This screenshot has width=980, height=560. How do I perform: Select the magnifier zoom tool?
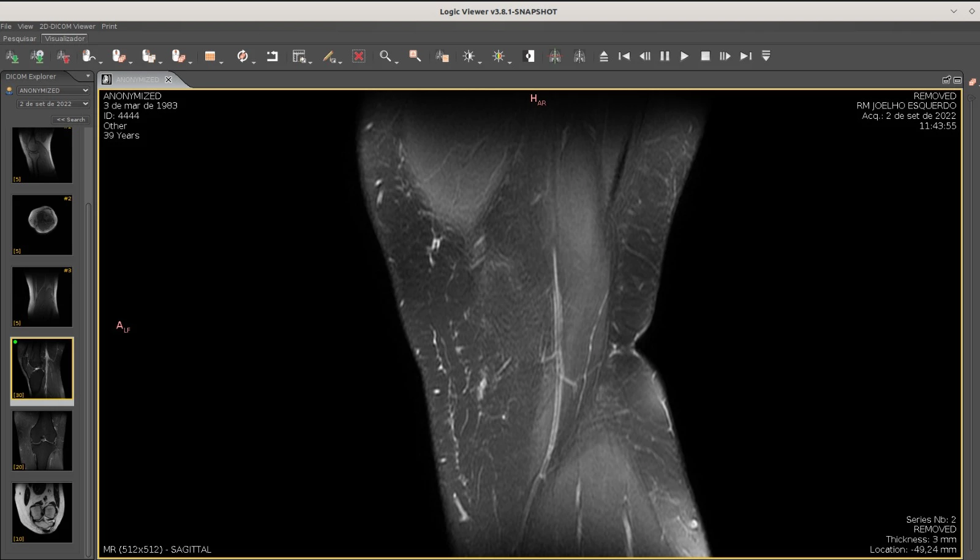point(385,56)
